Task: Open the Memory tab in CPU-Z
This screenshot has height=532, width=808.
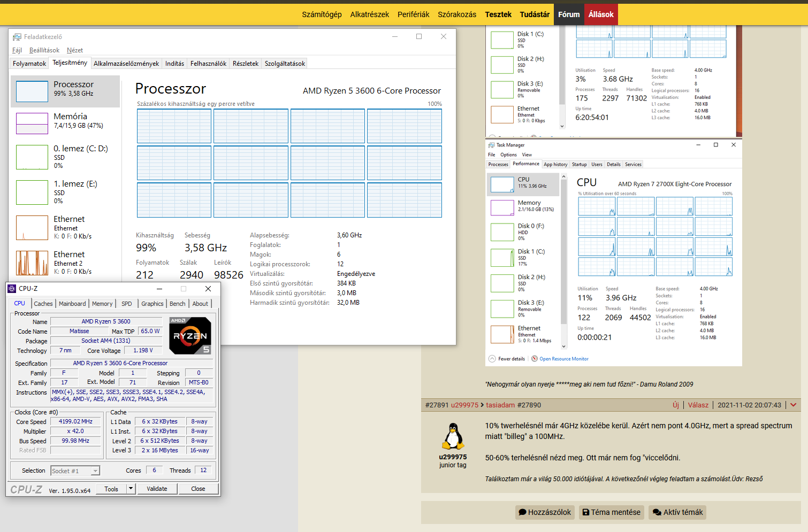Action: (102, 304)
